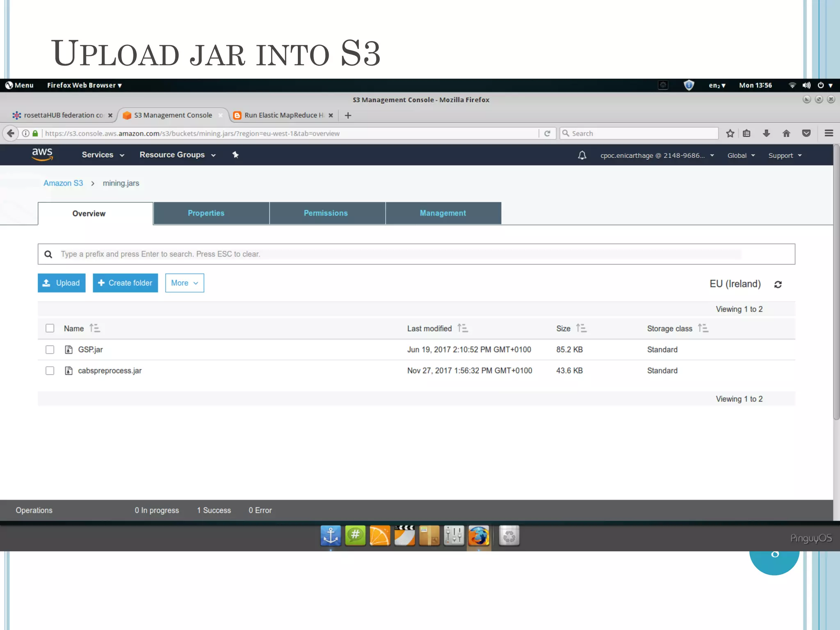This screenshot has width=840, height=630.
Task: Open the cabspreprocess.jar file link
Action: point(110,370)
